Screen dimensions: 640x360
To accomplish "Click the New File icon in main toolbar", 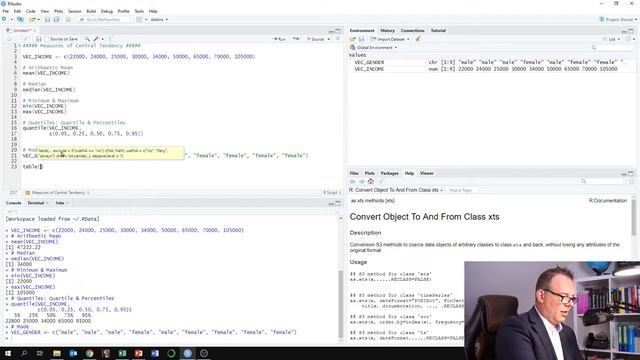I will tap(4, 19).
